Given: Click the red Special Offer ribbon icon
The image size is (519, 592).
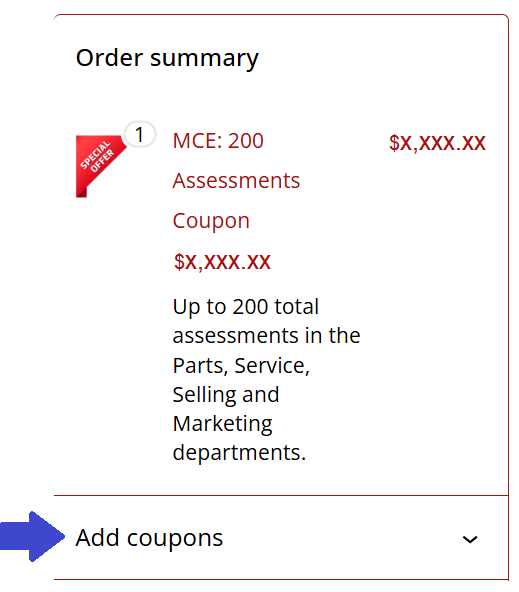Looking at the screenshot, I should pos(100,166).
